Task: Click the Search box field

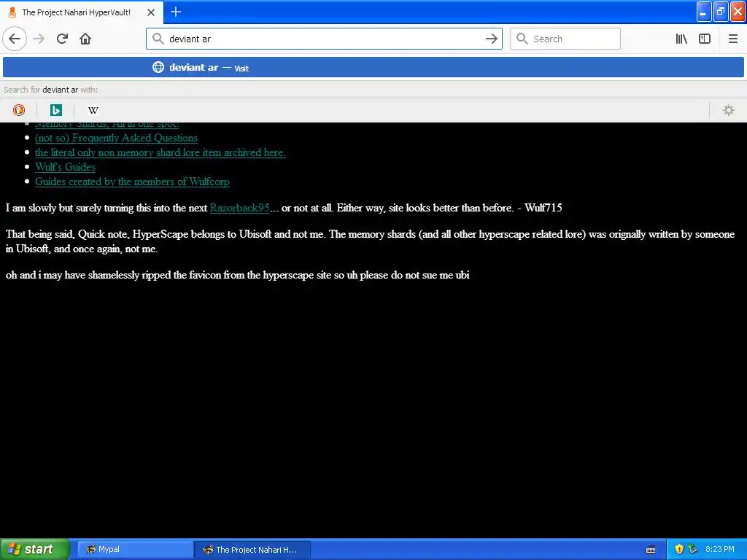Action: [565, 39]
